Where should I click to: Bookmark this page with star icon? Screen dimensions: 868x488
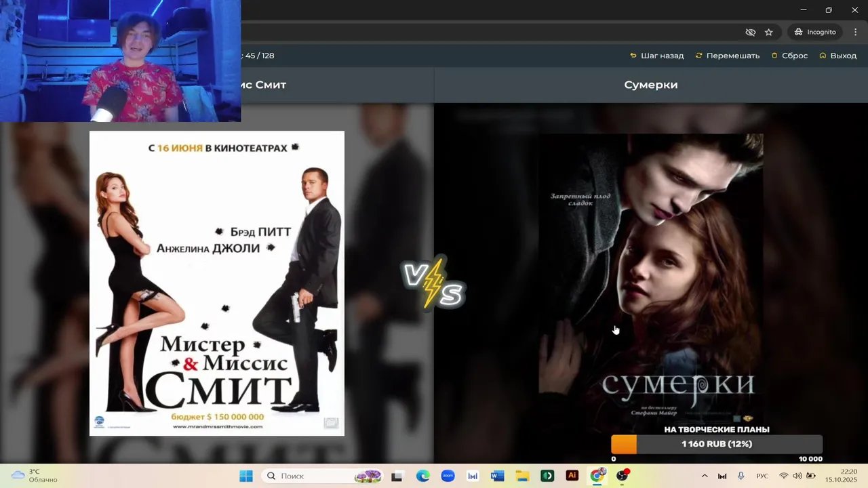point(768,32)
